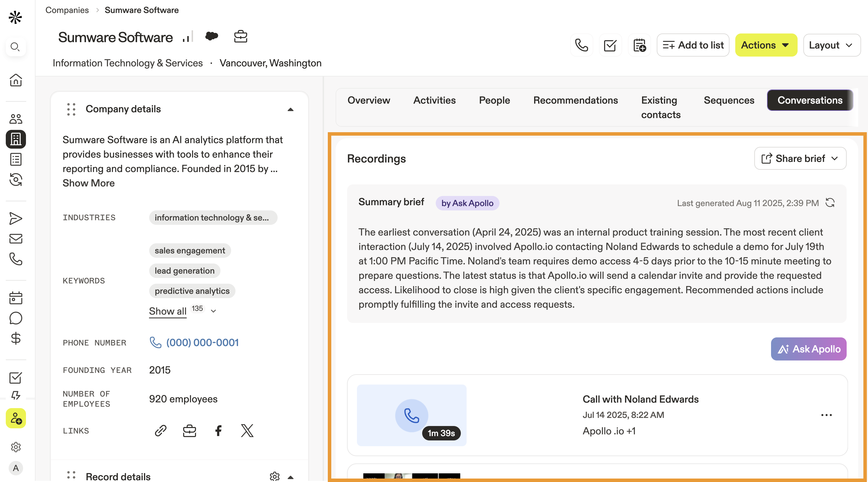868x482 pixels.
Task: Regenerate summary brief with refresh icon
Action: 830,203
